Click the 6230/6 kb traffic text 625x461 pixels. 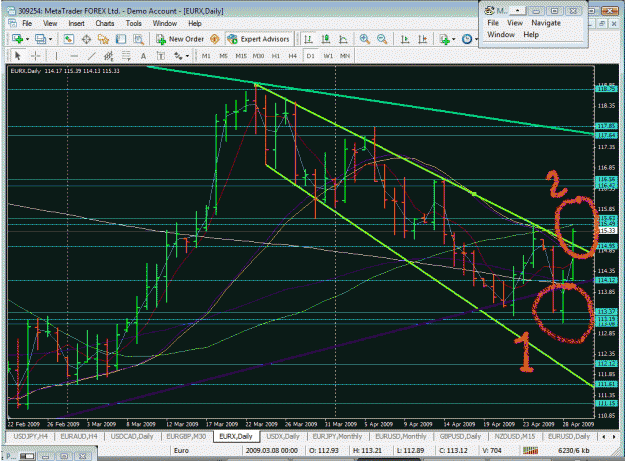click(574, 451)
